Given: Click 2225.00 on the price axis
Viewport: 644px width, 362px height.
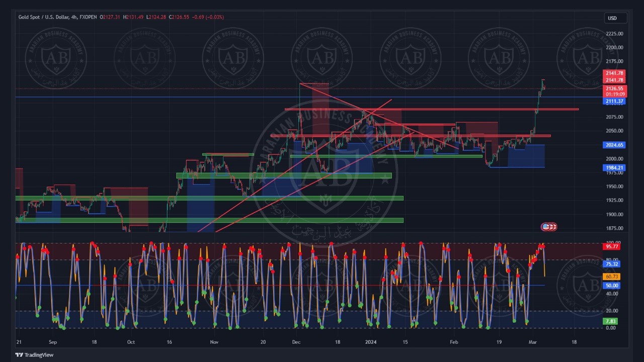Looking at the screenshot, I should (615, 34).
